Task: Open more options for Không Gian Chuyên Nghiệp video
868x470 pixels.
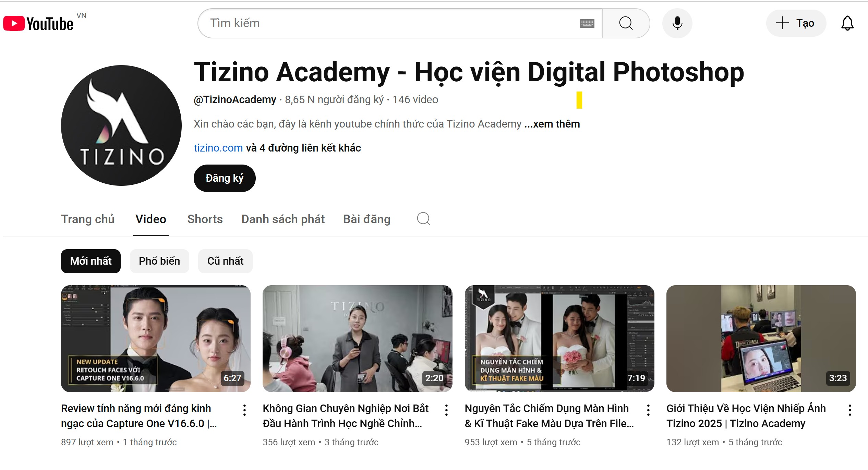Action: click(x=446, y=410)
